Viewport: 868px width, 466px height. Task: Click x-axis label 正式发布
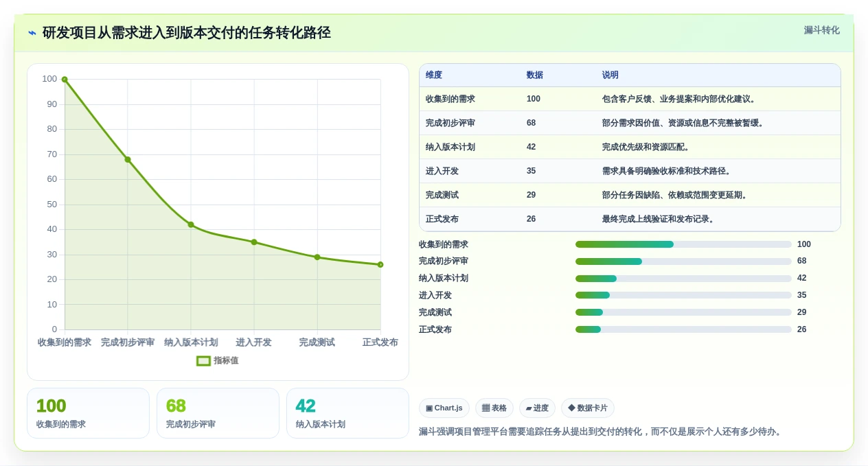pyautogui.click(x=380, y=342)
